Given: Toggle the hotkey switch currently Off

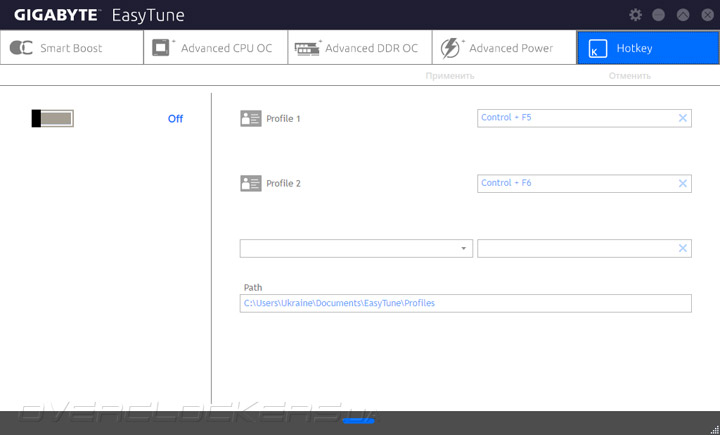Looking at the screenshot, I should pyautogui.click(x=52, y=119).
